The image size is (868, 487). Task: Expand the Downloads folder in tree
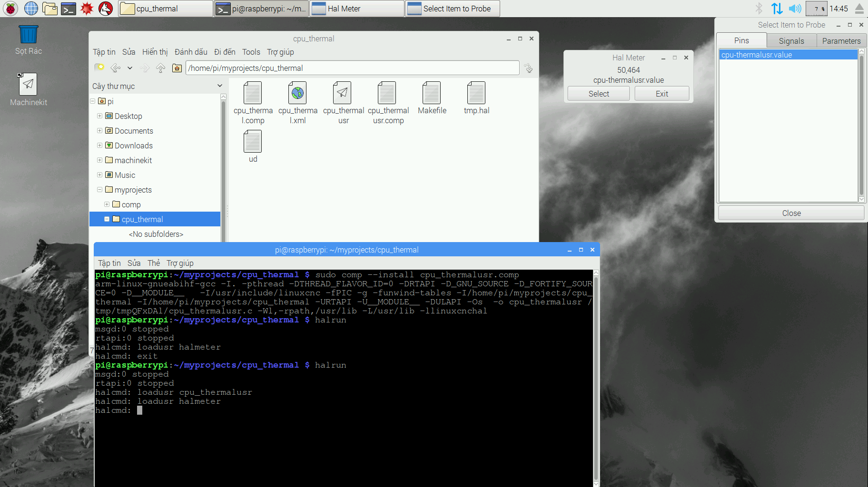99,146
